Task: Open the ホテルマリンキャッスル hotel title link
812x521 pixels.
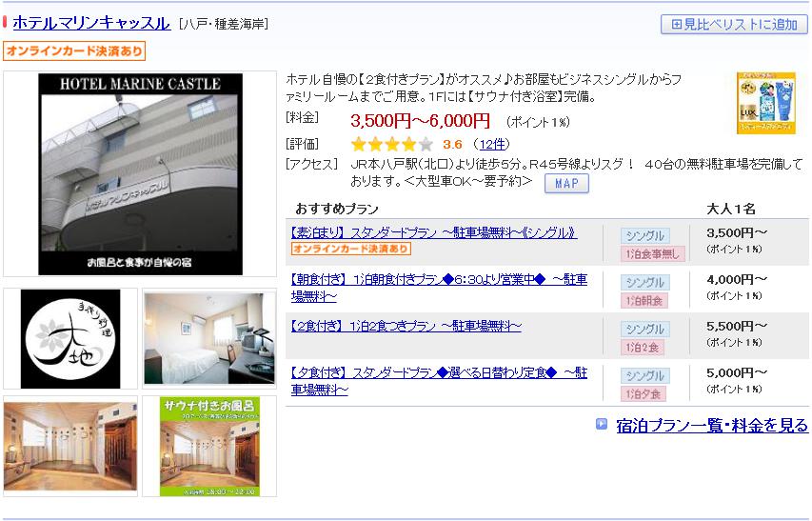Action: [91, 23]
